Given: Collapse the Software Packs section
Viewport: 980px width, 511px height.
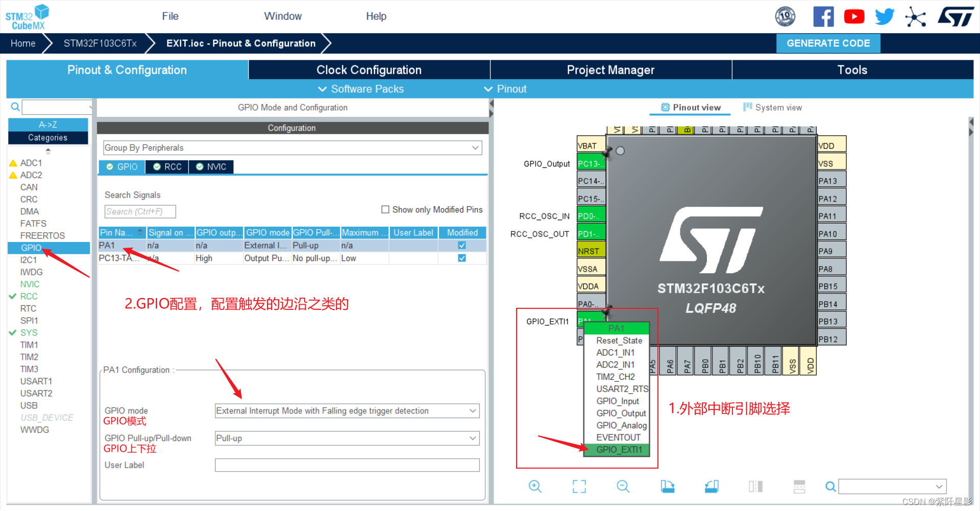Looking at the screenshot, I should pyautogui.click(x=322, y=89).
